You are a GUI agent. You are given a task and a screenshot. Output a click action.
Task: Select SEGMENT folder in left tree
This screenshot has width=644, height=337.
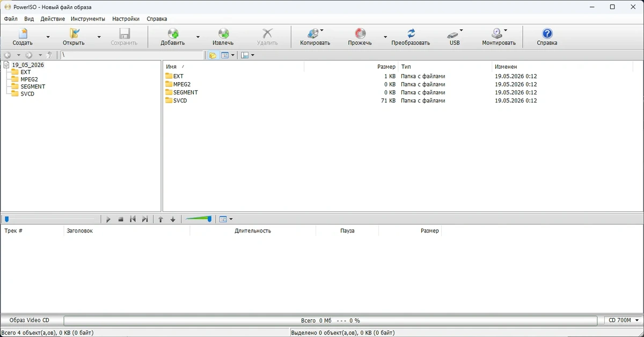tap(33, 86)
